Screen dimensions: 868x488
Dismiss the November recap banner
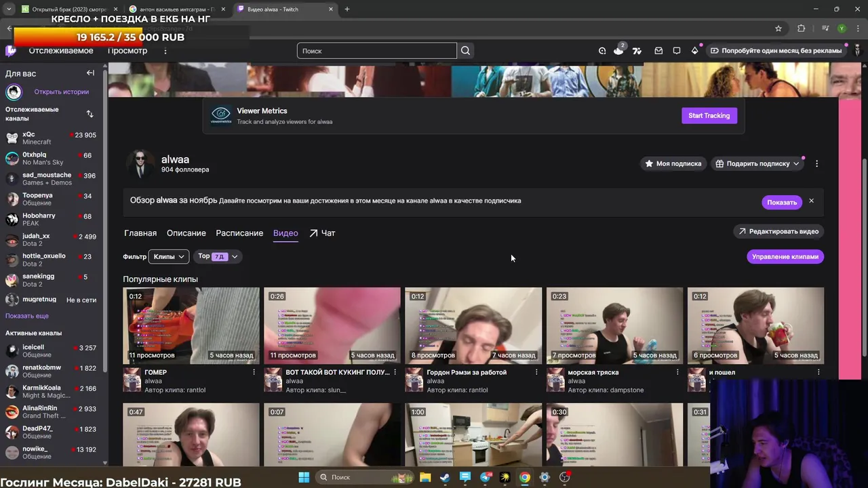(811, 201)
